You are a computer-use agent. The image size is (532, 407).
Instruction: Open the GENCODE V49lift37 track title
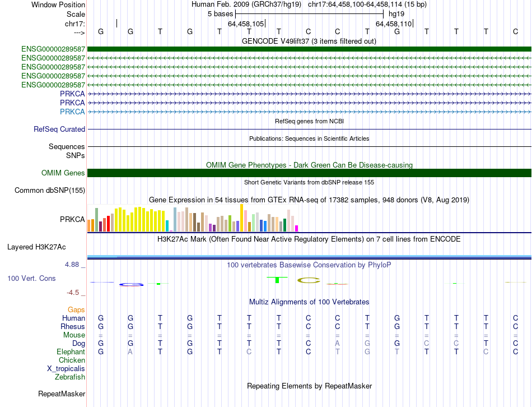tap(309, 41)
